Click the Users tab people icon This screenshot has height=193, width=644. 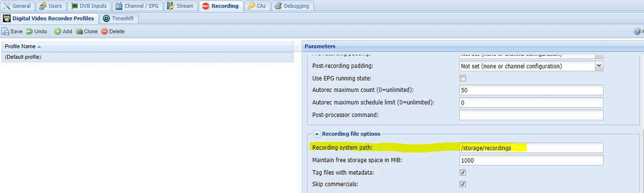click(x=43, y=6)
